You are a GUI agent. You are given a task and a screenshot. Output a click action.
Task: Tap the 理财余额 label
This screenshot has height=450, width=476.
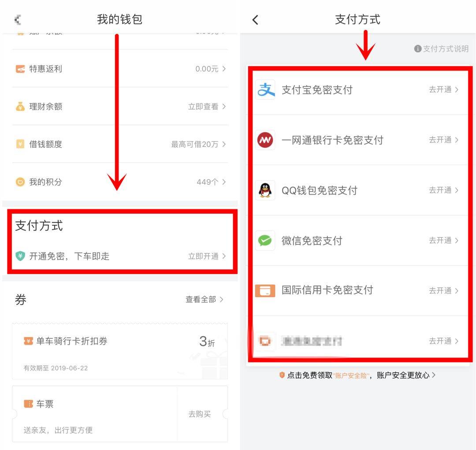[45, 107]
